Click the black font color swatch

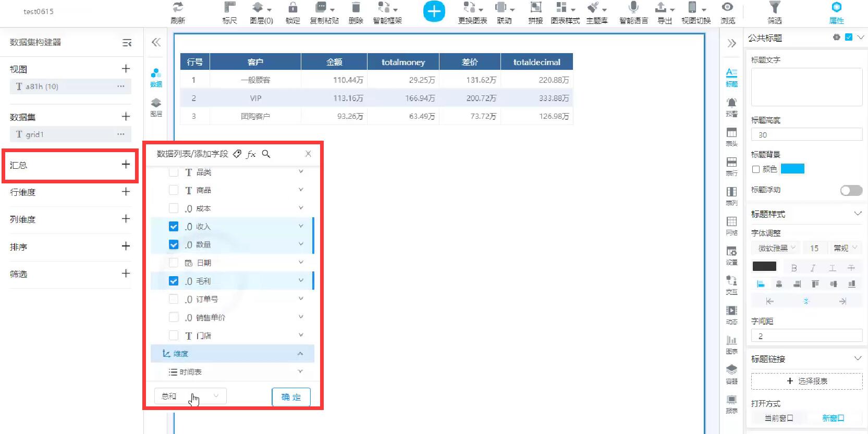click(764, 267)
